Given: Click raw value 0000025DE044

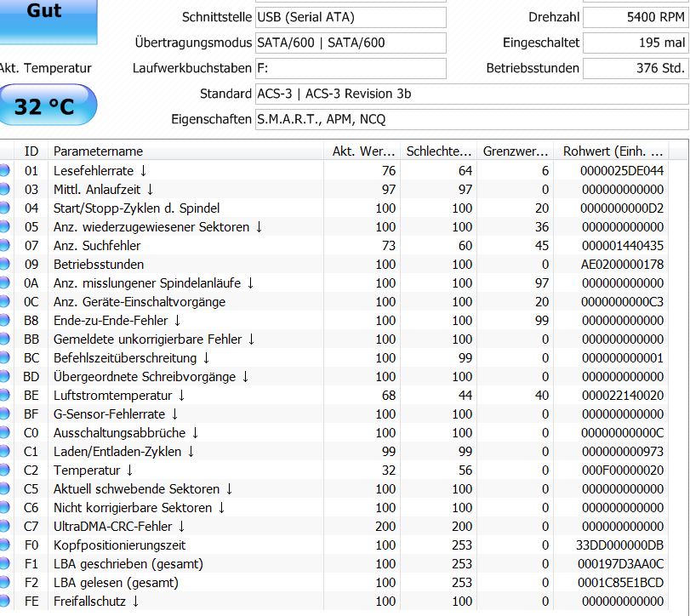Looking at the screenshot, I should click(x=622, y=171).
